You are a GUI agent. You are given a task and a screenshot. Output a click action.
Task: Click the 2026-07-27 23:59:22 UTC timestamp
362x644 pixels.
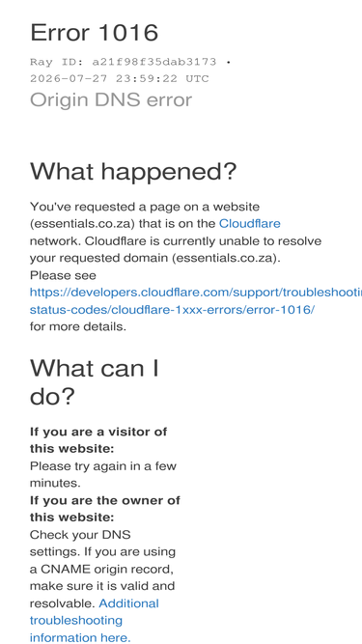click(120, 78)
